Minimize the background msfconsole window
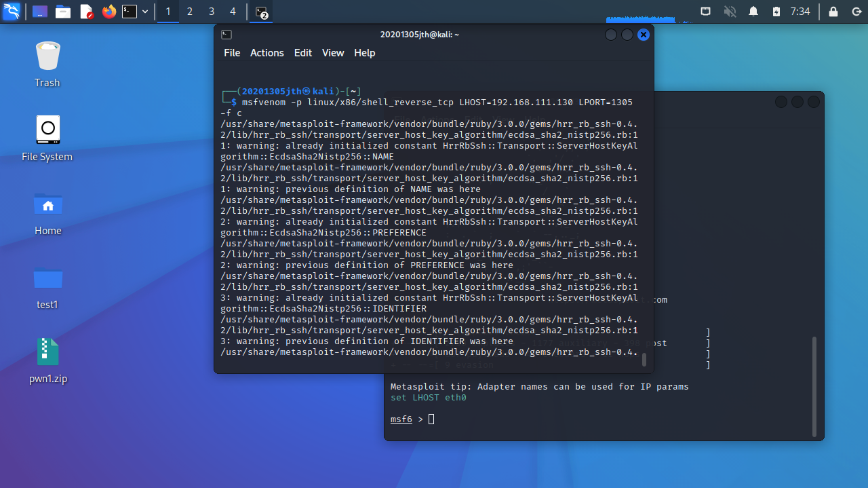This screenshot has width=868, height=488. point(781,102)
